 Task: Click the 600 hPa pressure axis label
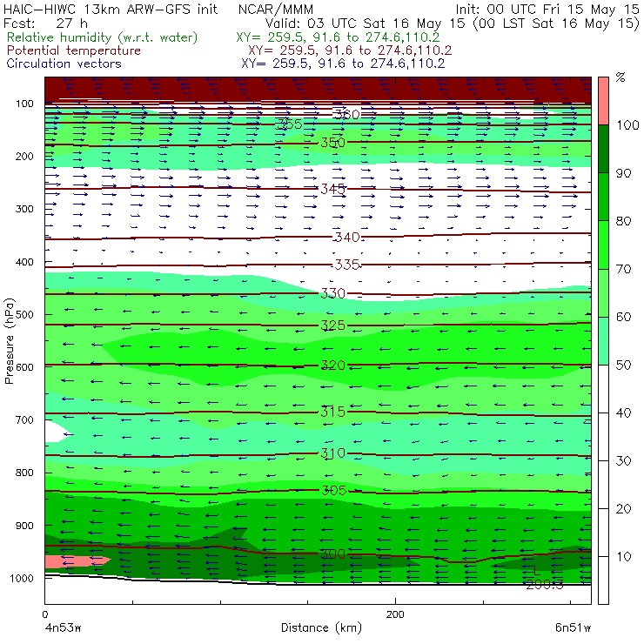click(x=24, y=366)
